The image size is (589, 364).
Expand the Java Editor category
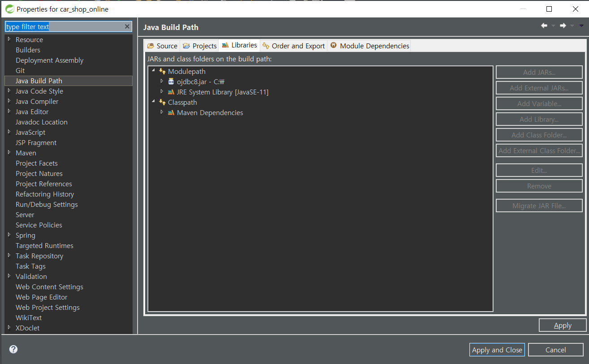click(x=9, y=111)
